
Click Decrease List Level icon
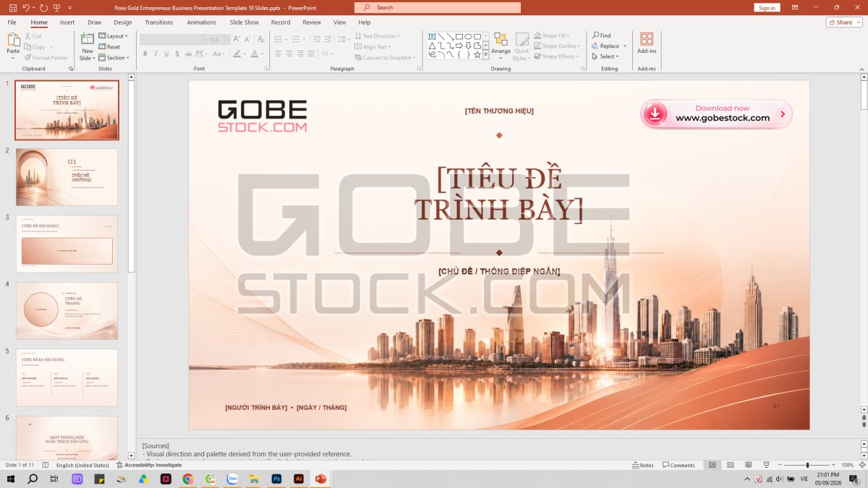(x=315, y=40)
